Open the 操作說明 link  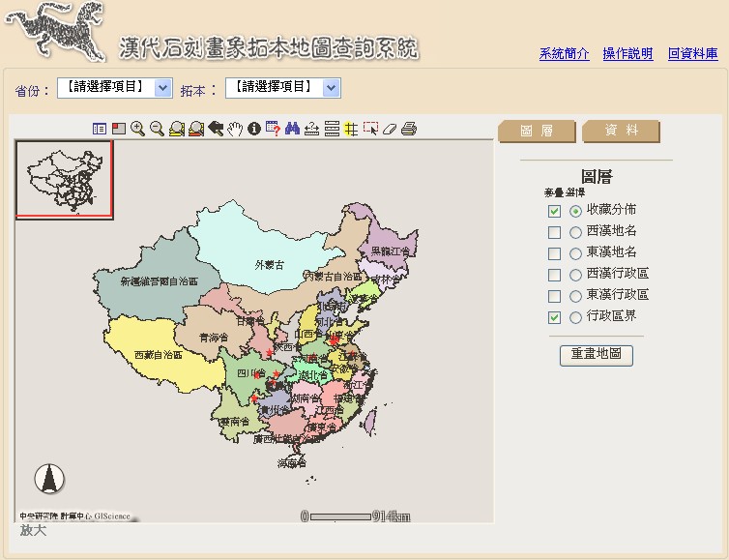(627, 54)
